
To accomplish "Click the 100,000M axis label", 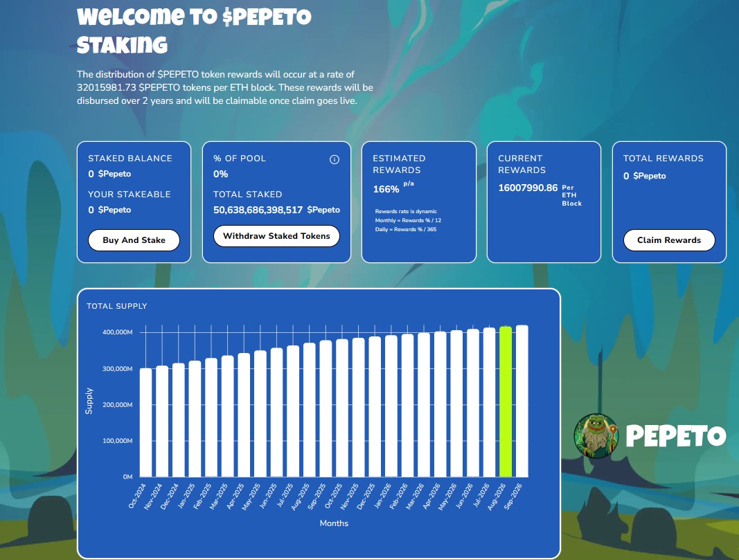I will 117,441.
